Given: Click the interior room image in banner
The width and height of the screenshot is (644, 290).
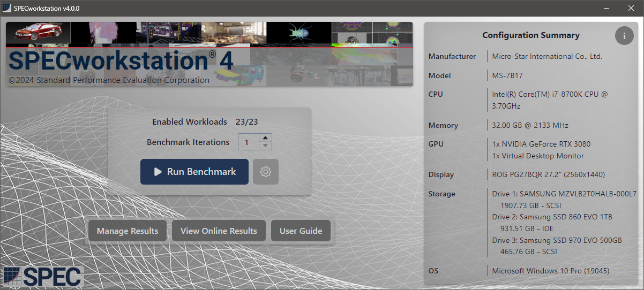Looking at the screenshot, I should 234,33.
